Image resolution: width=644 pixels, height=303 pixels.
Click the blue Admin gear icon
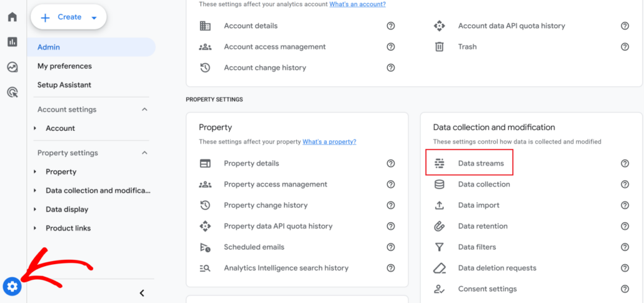click(x=13, y=285)
